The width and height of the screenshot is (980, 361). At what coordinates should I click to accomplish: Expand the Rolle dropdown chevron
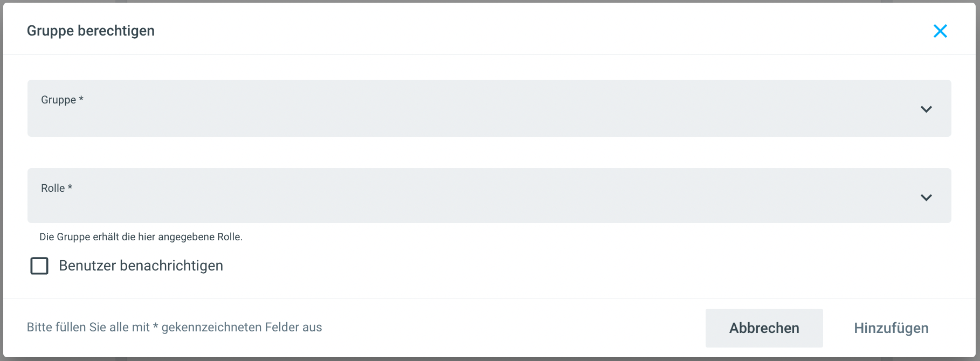tap(926, 198)
